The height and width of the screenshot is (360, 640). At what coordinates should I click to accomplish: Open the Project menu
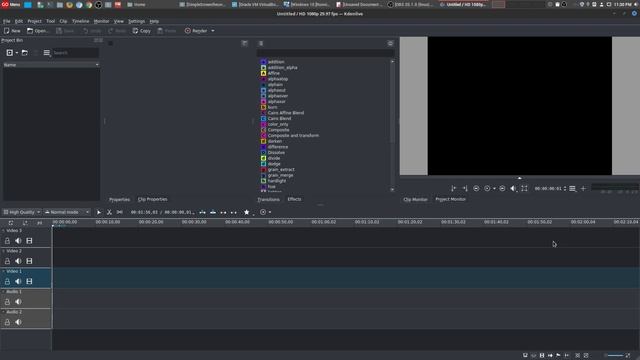34,21
